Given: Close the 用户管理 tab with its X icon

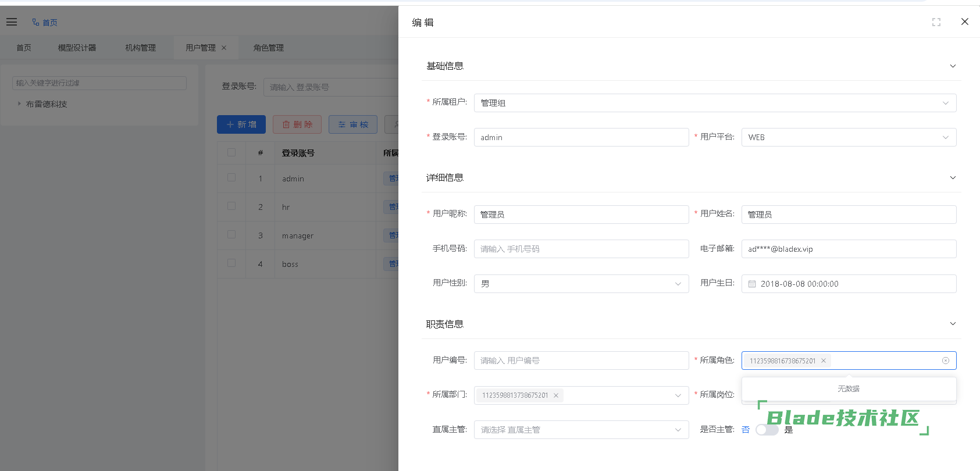Looking at the screenshot, I should 224,48.
